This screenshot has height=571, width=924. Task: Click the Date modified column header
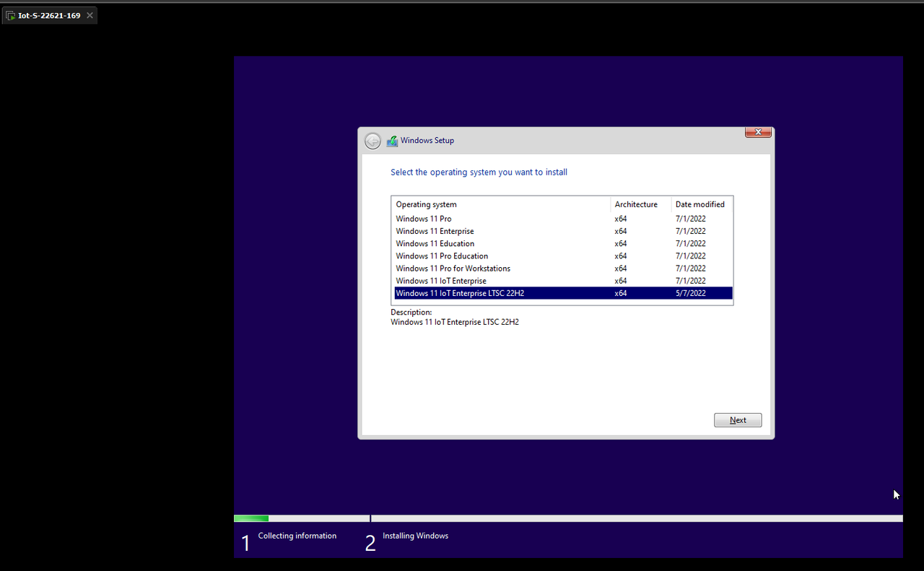pyautogui.click(x=702, y=204)
